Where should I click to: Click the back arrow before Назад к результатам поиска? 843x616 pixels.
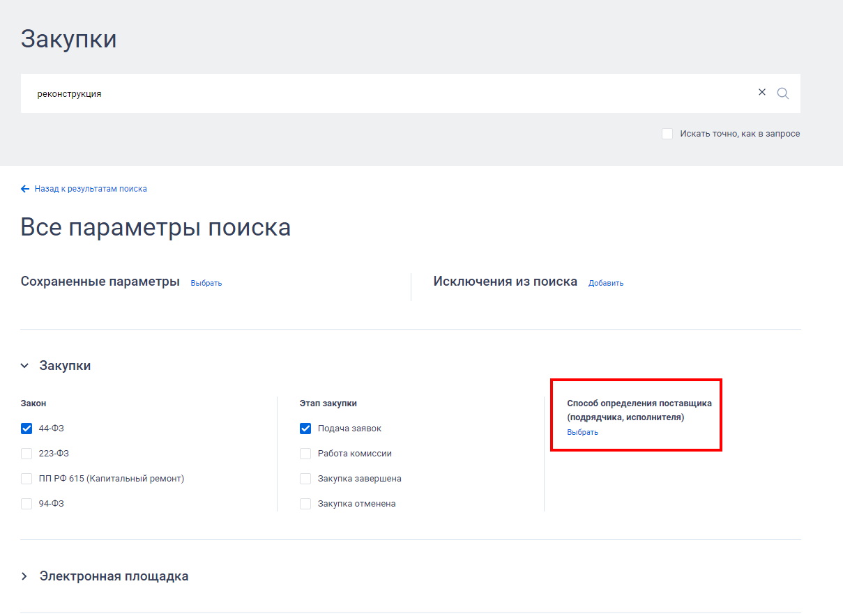tap(25, 189)
